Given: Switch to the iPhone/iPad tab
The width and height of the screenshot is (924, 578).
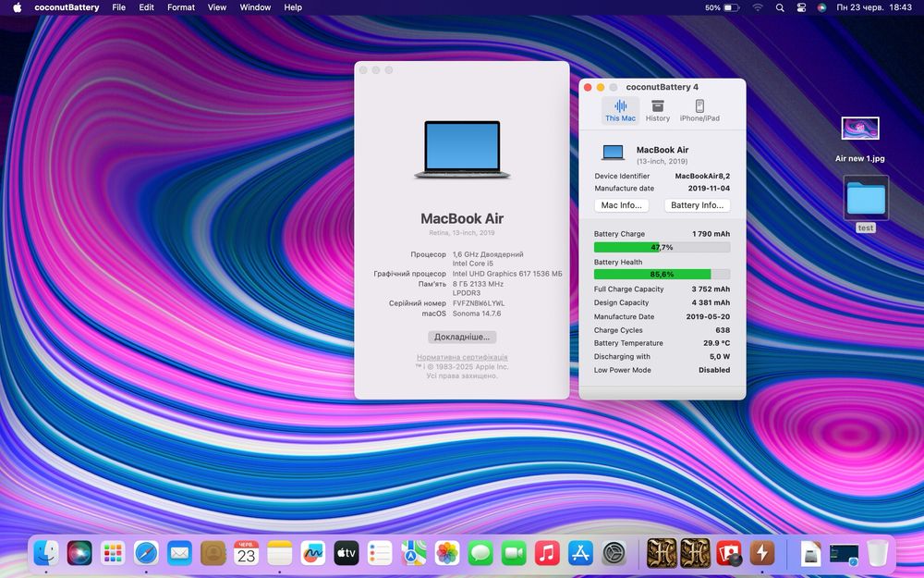Looking at the screenshot, I should coord(699,110).
